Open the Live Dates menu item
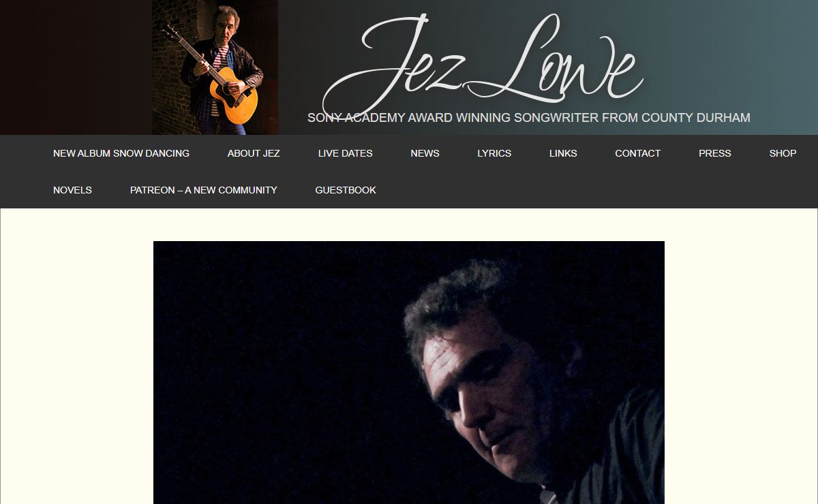The width and height of the screenshot is (818, 504). 345,153
